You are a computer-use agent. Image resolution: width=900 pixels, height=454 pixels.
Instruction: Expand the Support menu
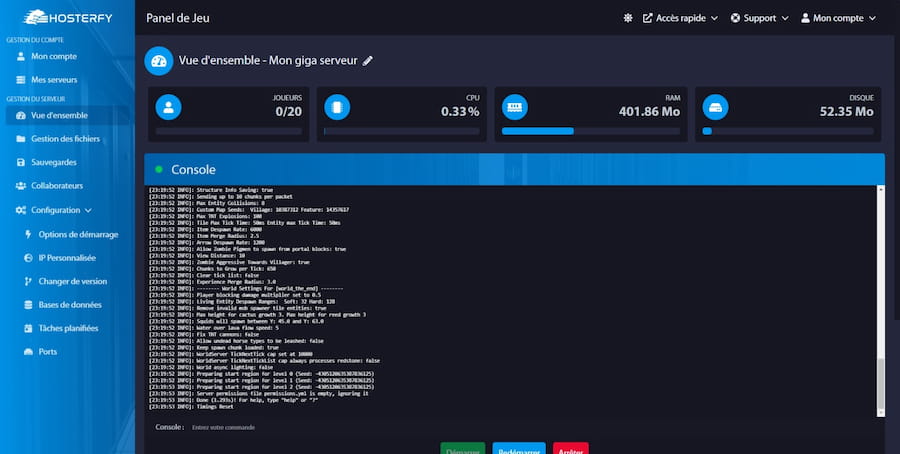click(x=760, y=18)
